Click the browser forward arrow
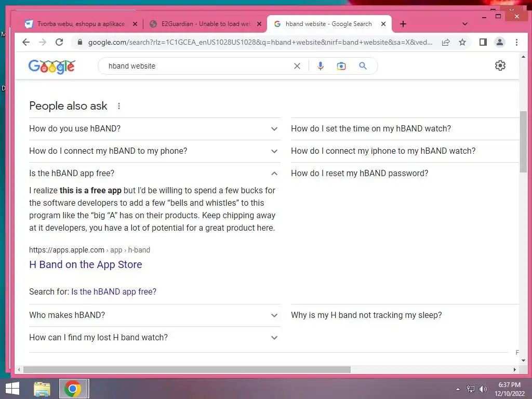 click(x=43, y=42)
